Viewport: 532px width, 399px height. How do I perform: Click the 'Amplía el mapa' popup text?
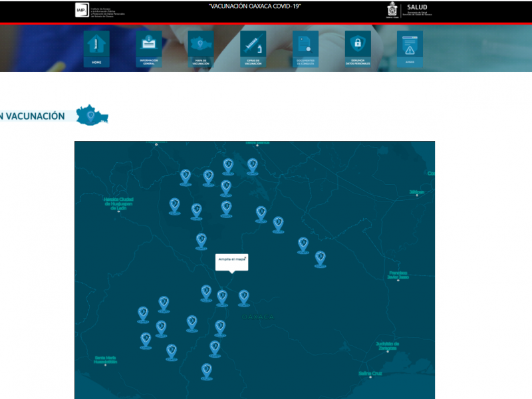coord(230,259)
